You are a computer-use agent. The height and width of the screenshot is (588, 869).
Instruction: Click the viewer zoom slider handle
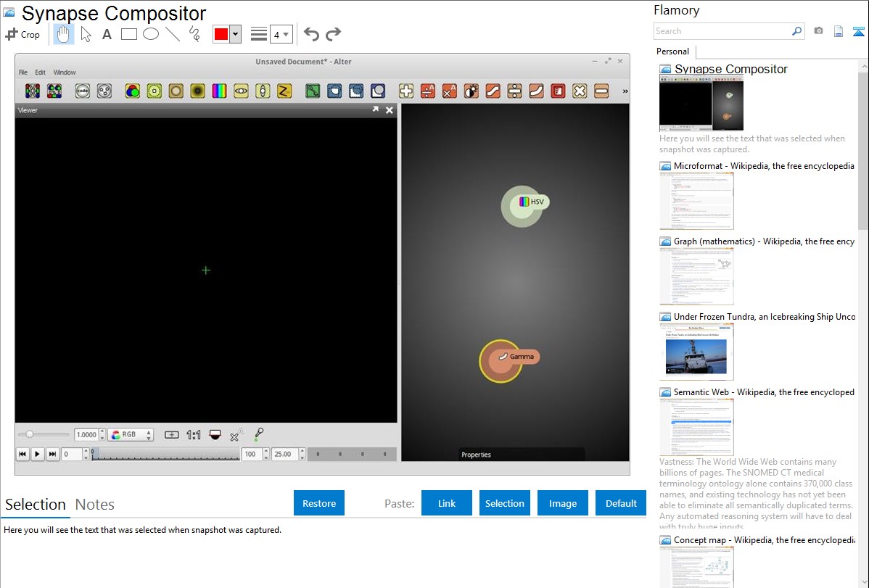pos(29,434)
